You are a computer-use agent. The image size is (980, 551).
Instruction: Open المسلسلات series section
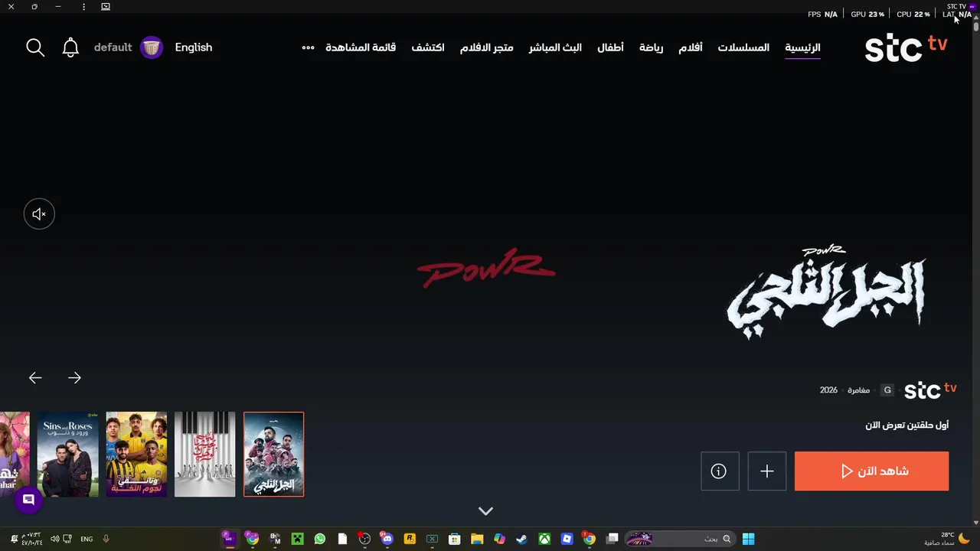coord(743,47)
